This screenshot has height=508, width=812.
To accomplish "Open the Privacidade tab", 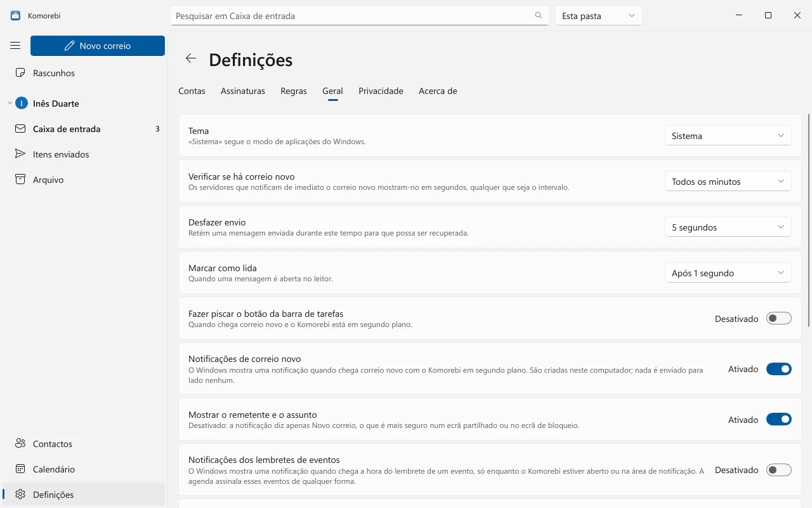I will click(381, 91).
